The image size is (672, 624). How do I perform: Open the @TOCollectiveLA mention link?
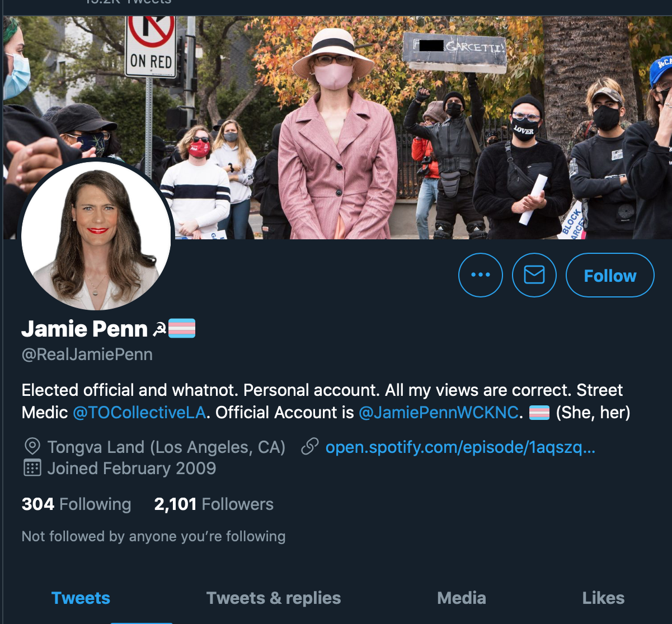(139, 413)
